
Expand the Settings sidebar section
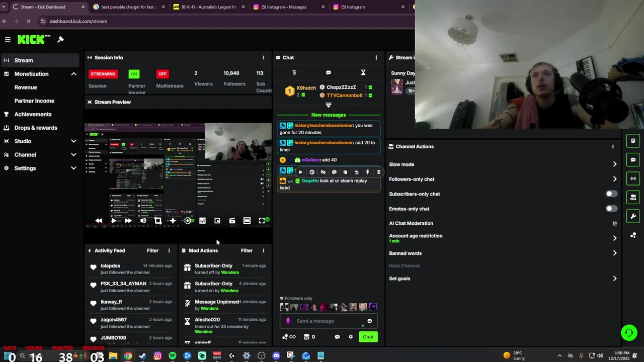[73, 168]
